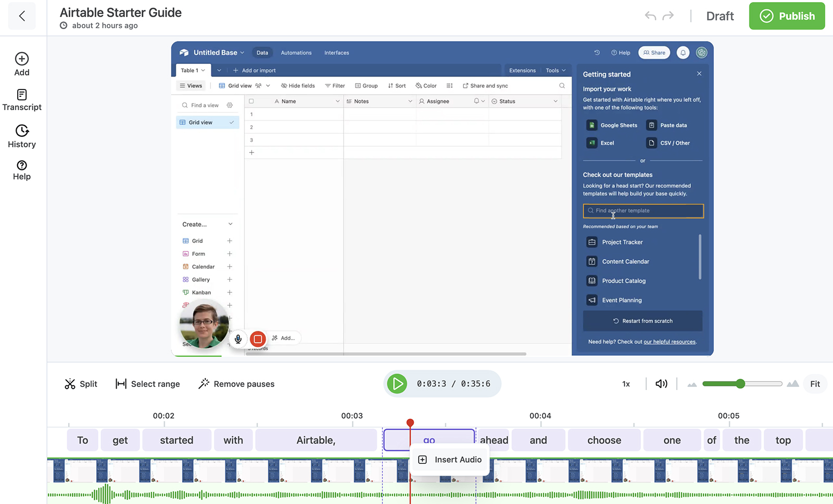833x504 pixels.
Task: Choose Insert Audio from popup
Action: (x=450, y=460)
